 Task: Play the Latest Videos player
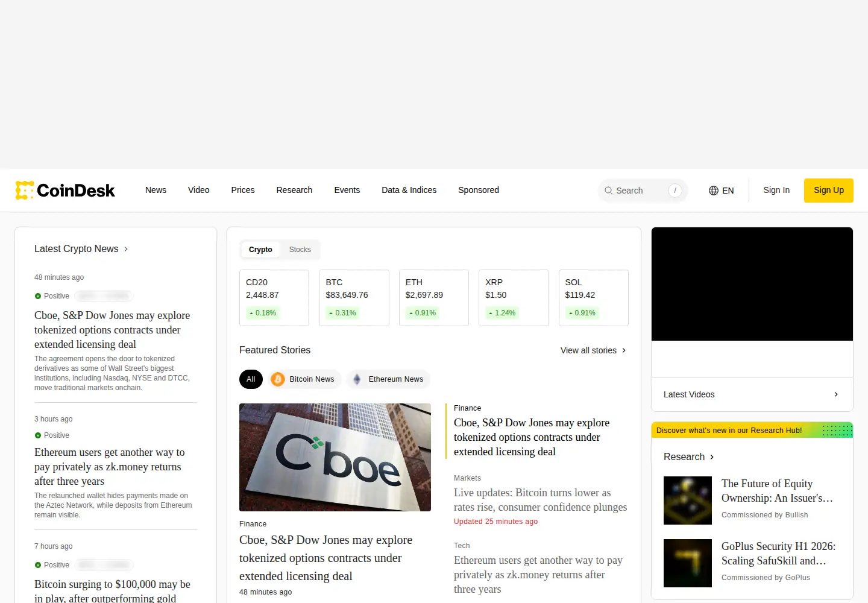pyautogui.click(x=752, y=284)
